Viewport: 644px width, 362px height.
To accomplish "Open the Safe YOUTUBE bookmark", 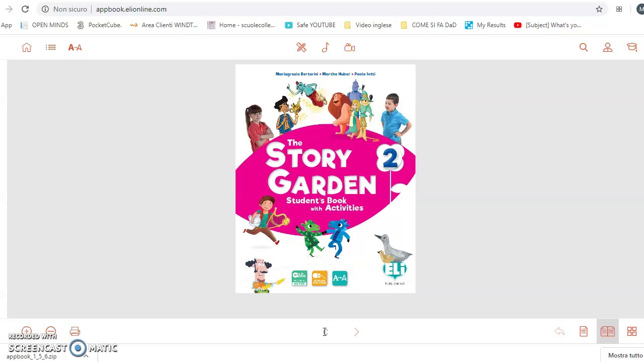I will pos(310,25).
